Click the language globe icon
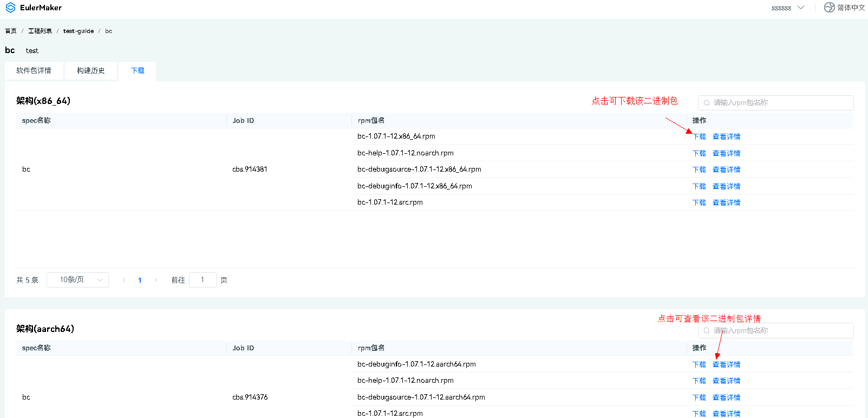 [x=829, y=8]
